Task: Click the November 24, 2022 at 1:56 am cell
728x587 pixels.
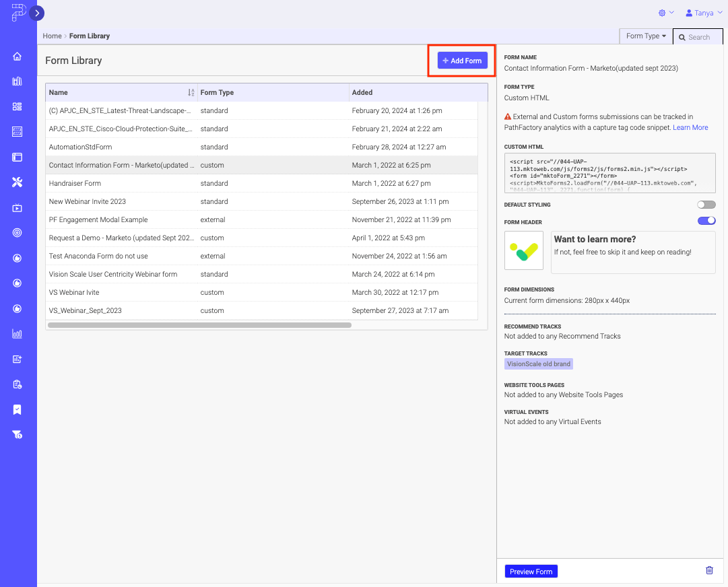Action: click(399, 256)
